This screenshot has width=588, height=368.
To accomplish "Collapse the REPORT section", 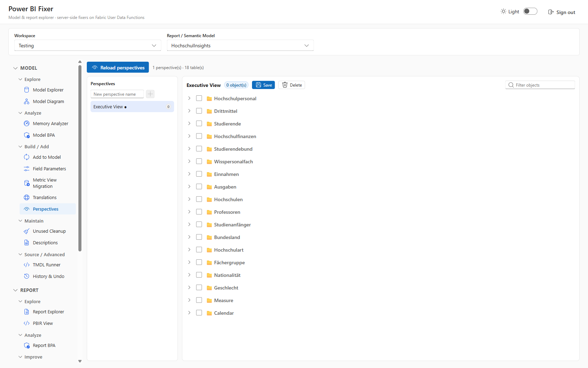I will click(x=15, y=290).
